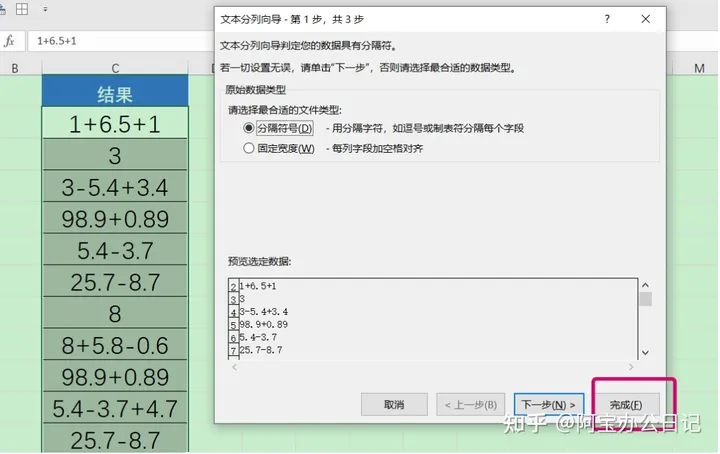This screenshot has height=454, width=720.
Task: Select column C header
Action: click(x=115, y=67)
